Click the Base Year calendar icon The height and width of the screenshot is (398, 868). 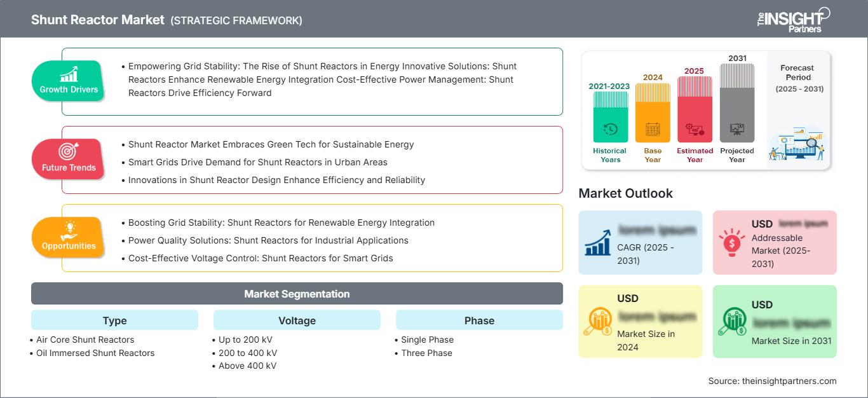653,130
